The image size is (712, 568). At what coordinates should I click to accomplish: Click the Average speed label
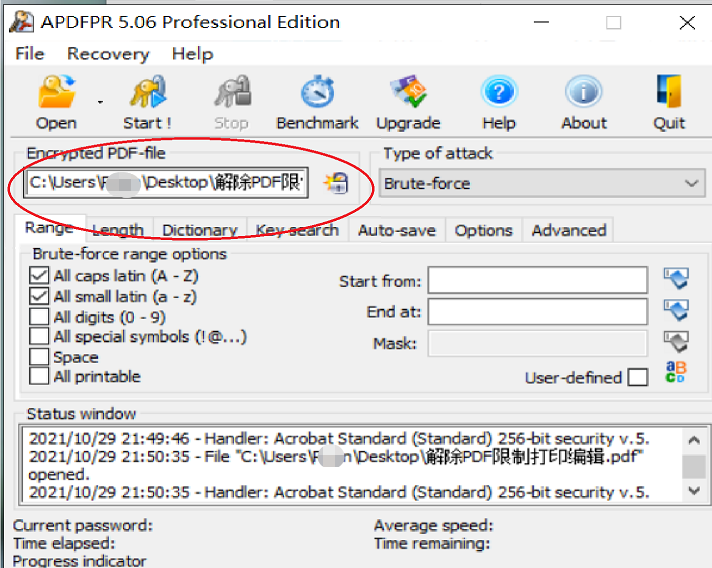(434, 525)
